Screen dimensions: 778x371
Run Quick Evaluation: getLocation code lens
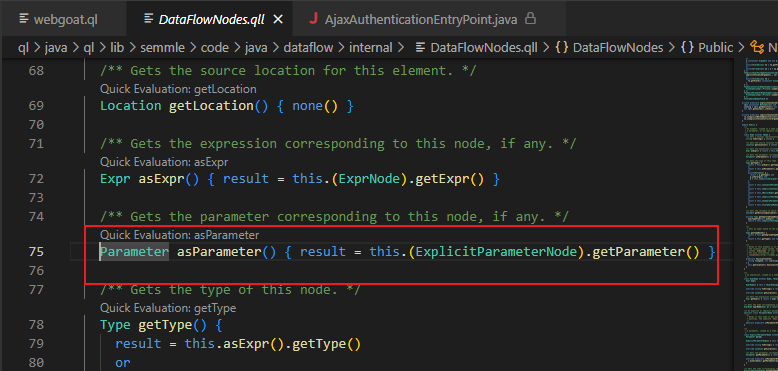178,89
